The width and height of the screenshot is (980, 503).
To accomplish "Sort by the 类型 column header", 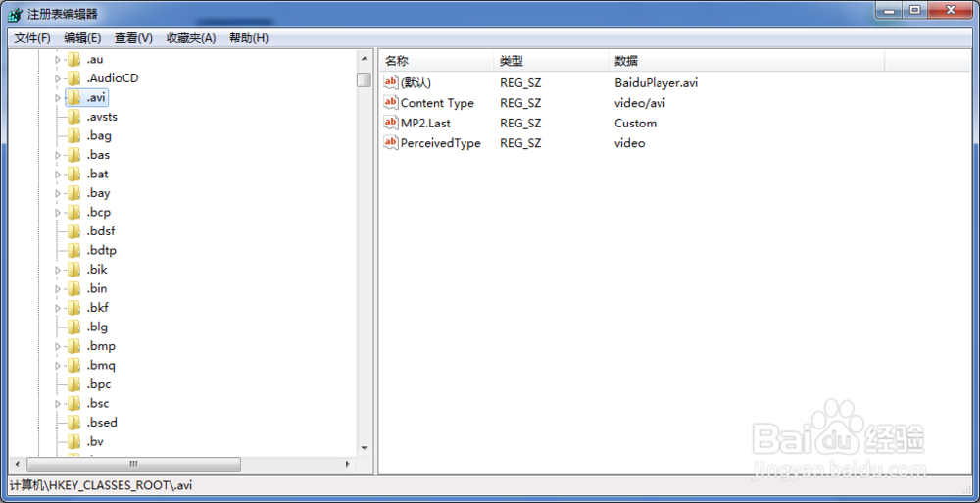I will click(x=550, y=61).
